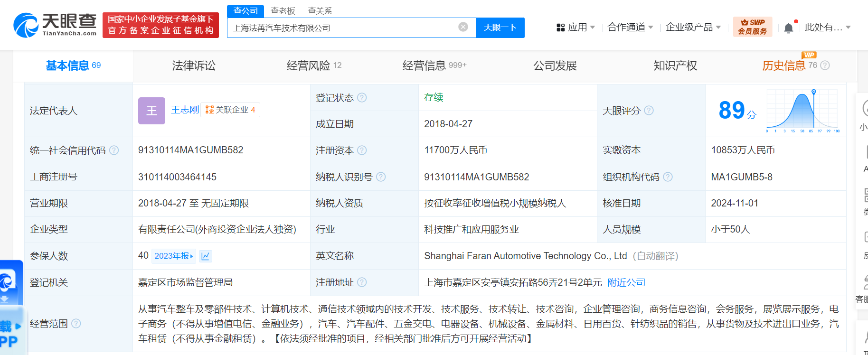Image resolution: width=868 pixels, height=355 pixels.
Task: Switch to the 知识产权 tab
Action: (675, 65)
